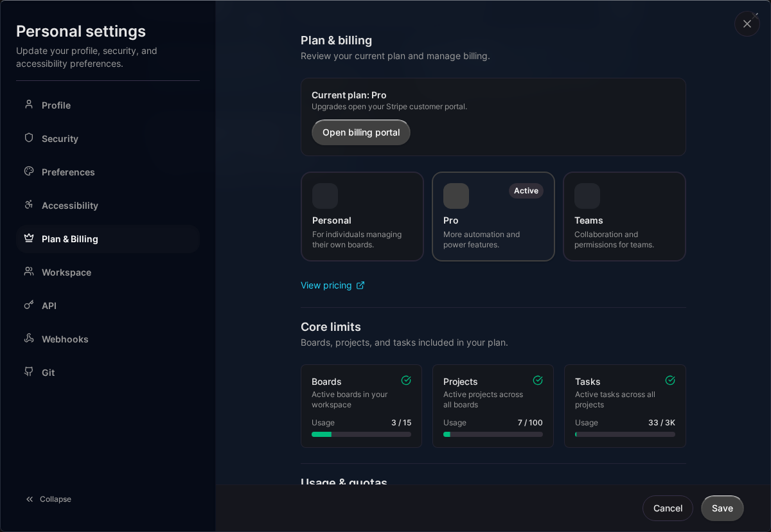Save your personal settings changes
Image resolution: width=771 pixels, height=532 pixels.
[x=722, y=508]
